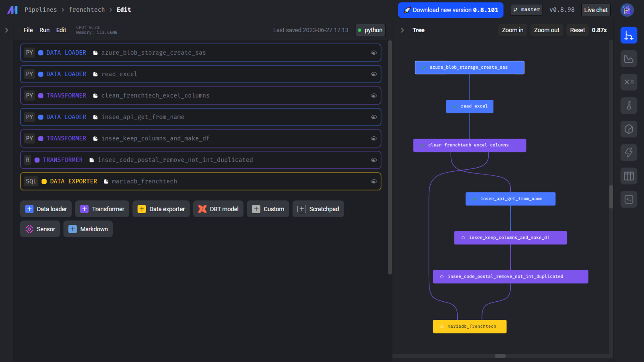The width and height of the screenshot is (644, 362).
Task: Open the terminal panel in the sidebar
Action: 629,199
